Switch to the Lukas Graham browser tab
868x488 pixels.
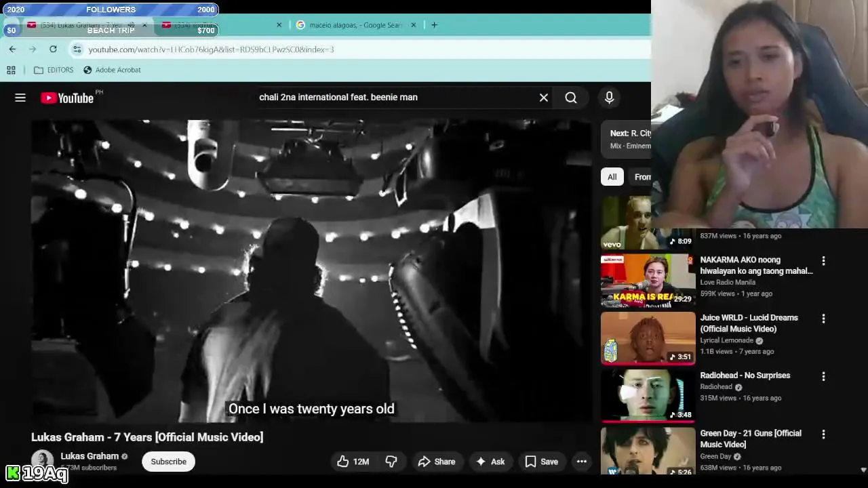click(x=81, y=25)
